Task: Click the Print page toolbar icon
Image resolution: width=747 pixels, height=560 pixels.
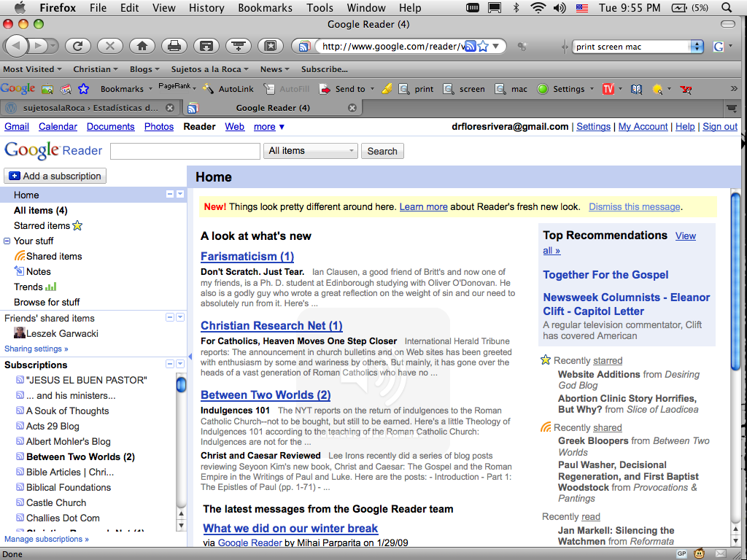Action: click(x=174, y=46)
